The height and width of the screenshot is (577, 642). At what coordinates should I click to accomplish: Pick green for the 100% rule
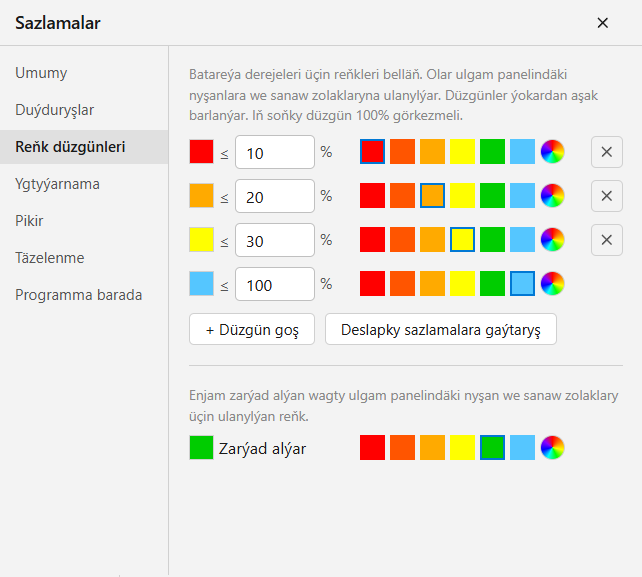(x=492, y=283)
